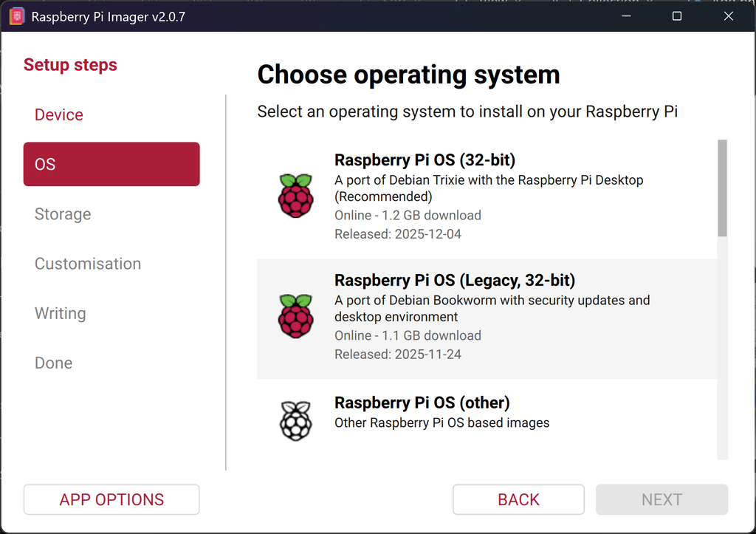The image size is (756, 534).
Task: Click the Debian Bookworm description text
Action: 492,308
